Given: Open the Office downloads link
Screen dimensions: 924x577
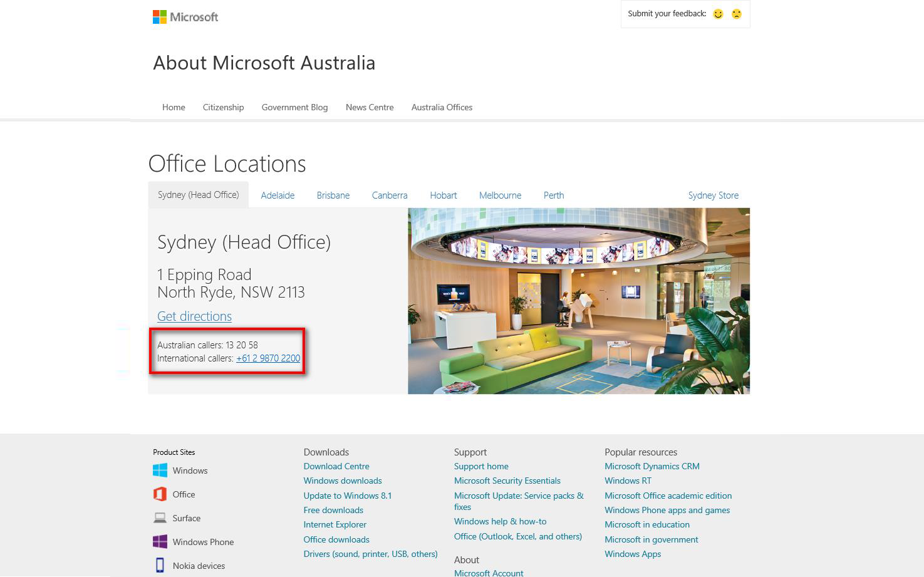Looking at the screenshot, I should point(336,539).
